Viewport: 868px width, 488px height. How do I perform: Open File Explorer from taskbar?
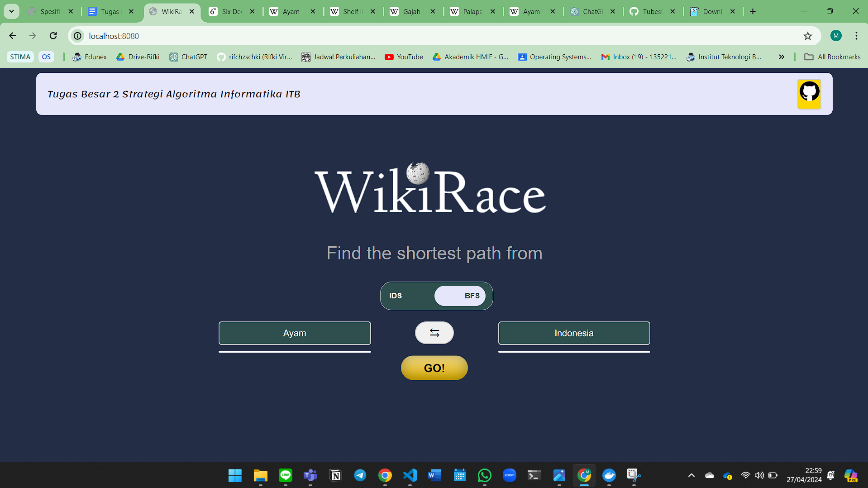click(260, 475)
